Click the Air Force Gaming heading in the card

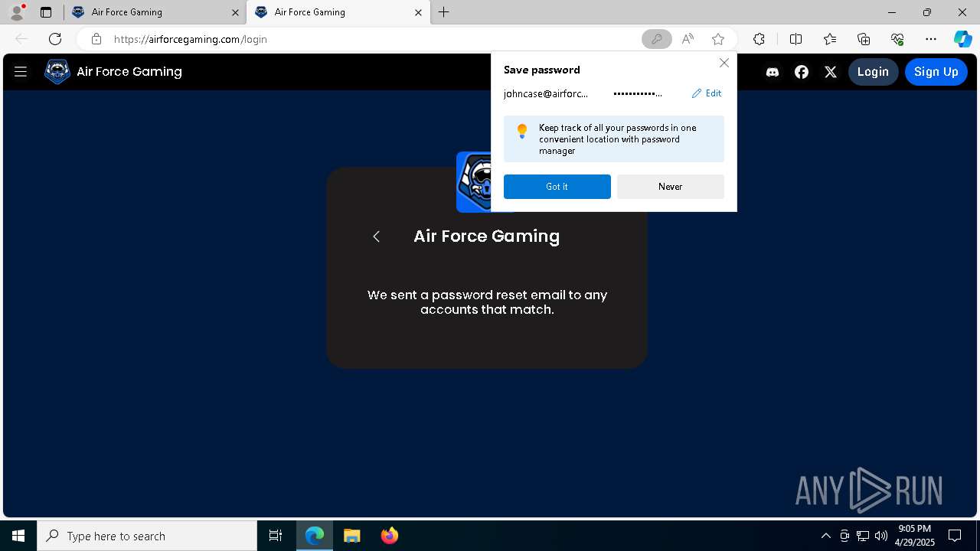pyautogui.click(x=487, y=236)
